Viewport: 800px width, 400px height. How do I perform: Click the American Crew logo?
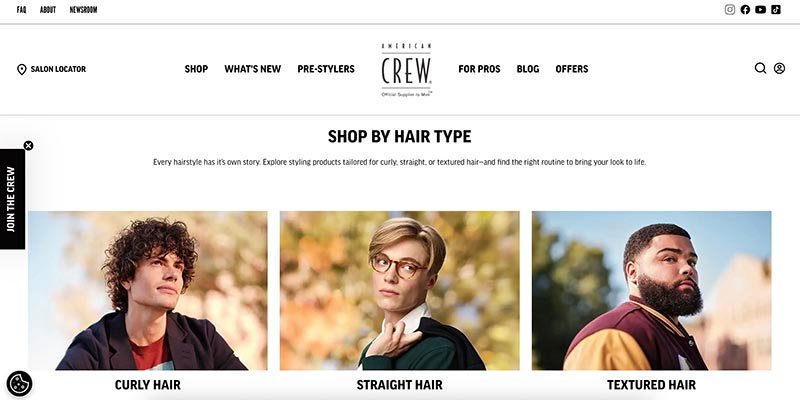tap(406, 70)
